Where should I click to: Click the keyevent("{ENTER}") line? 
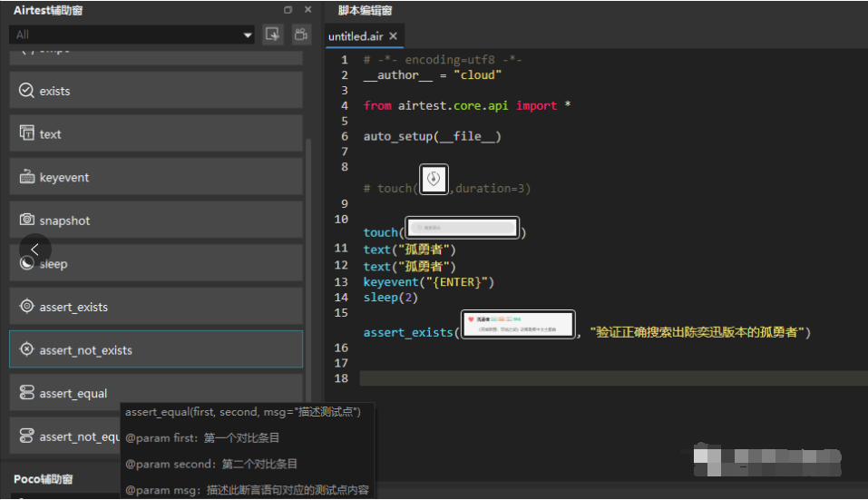pyautogui.click(x=428, y=282)
